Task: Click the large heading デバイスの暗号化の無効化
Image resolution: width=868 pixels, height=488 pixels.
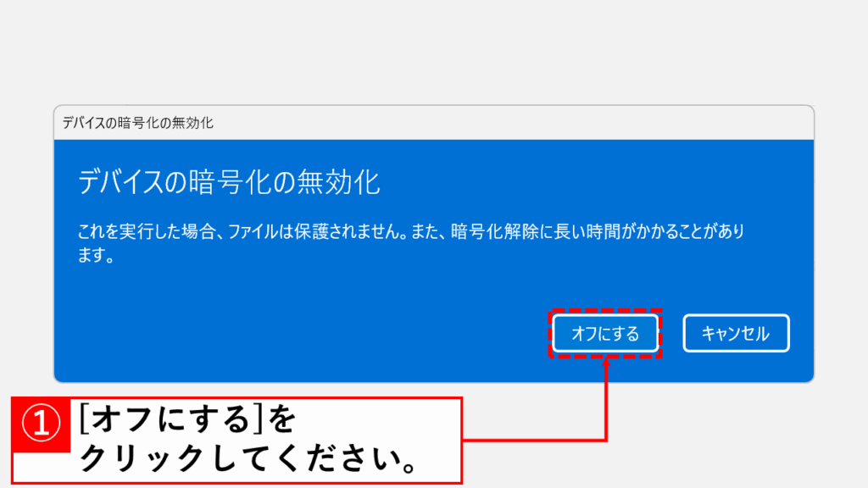Action: [229, 182]
